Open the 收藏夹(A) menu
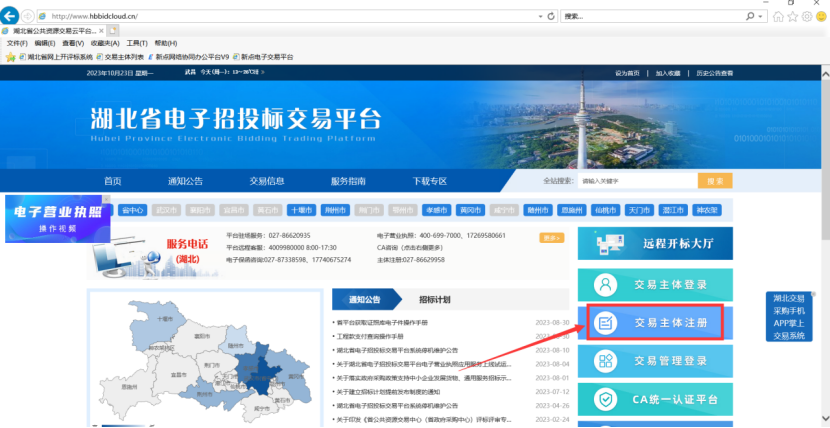 (x=105, y=44)
